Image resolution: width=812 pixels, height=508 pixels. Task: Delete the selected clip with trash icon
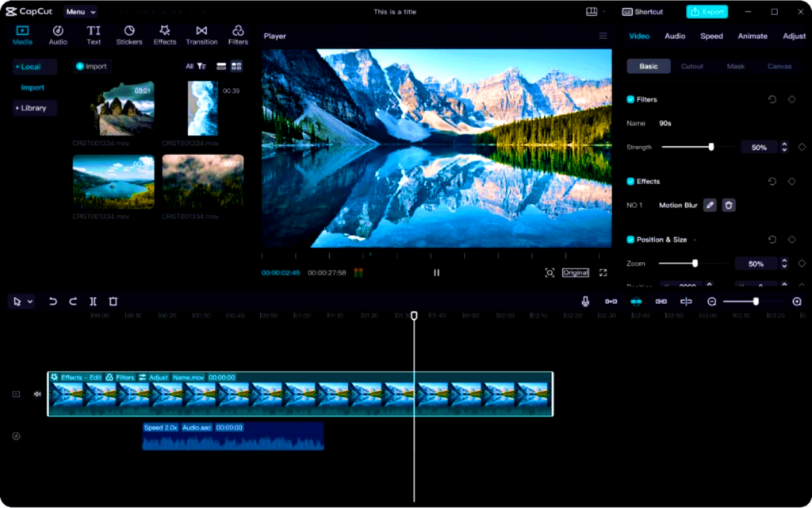(113, 302)
